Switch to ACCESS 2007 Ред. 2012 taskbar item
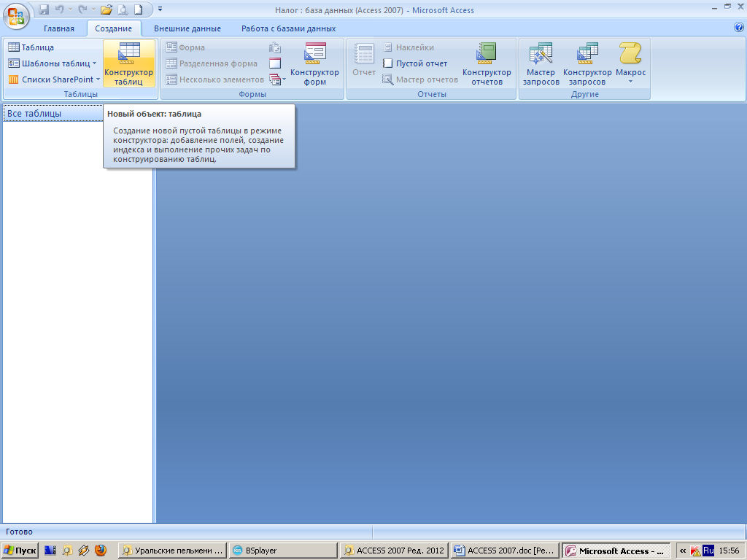 (x=393, y=551)
